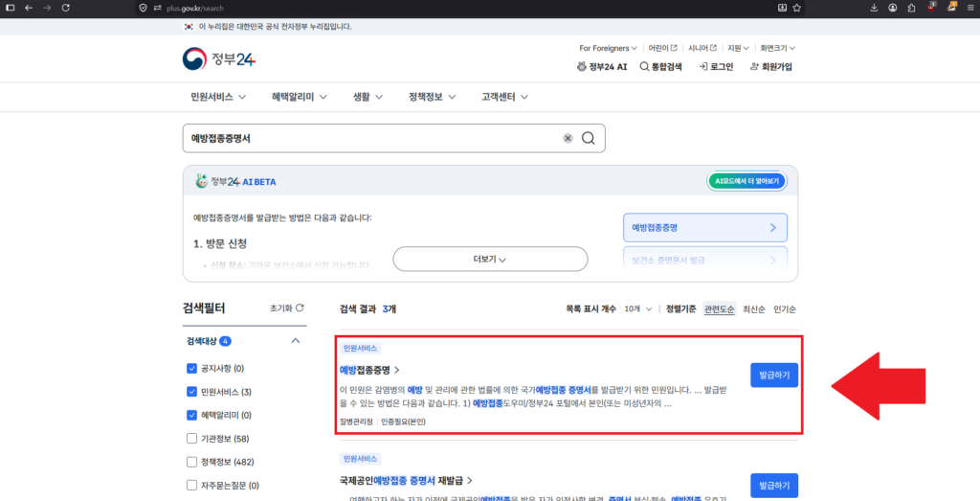The width and height of the screenshot is (980, 501).
Task: Click 회원가입 in the header
Action: click(x=770, y=66)
